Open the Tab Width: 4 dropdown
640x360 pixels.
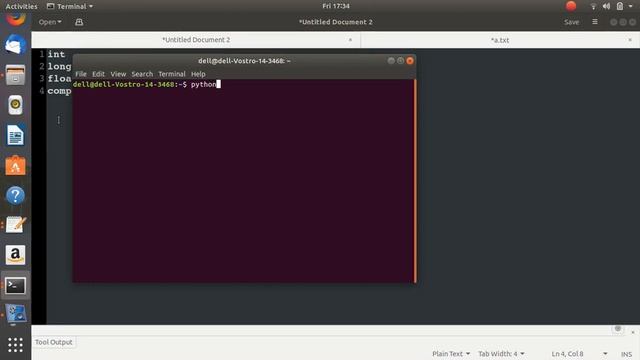(x=501, y=353)
